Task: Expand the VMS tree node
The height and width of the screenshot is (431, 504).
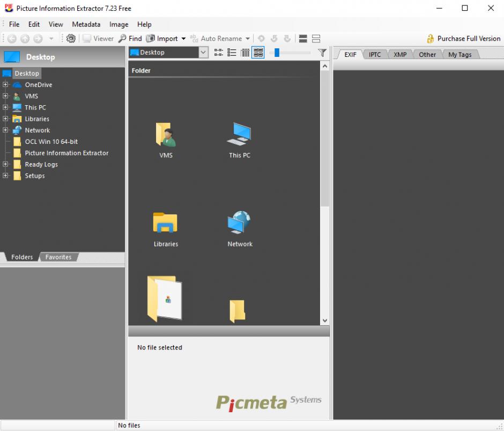Action: pyautogui.click(x=5, y=96)
